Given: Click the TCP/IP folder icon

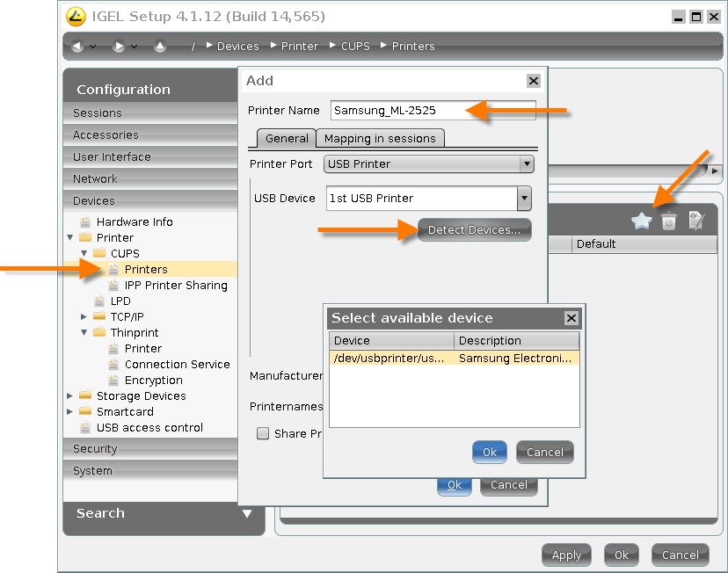Looking at the screenshot, I should coord(99,316).
